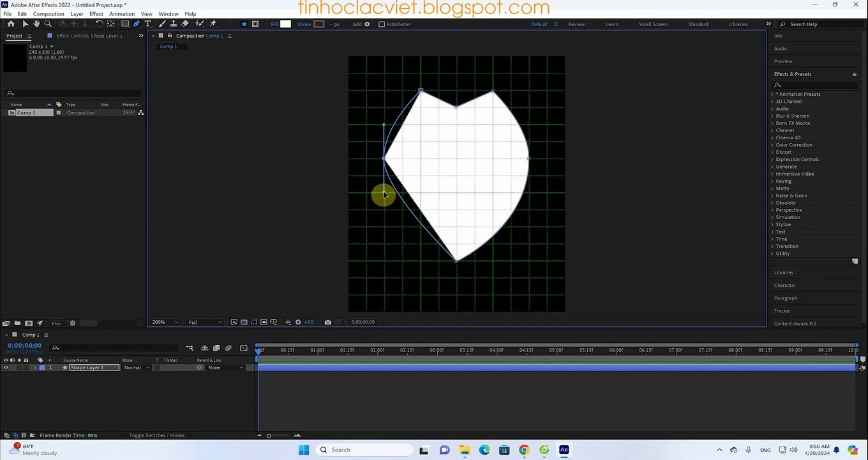Screen dimensions: 868x460
Task: Open the Normal blending mode dropdown
Action: [x=137, y=367]
